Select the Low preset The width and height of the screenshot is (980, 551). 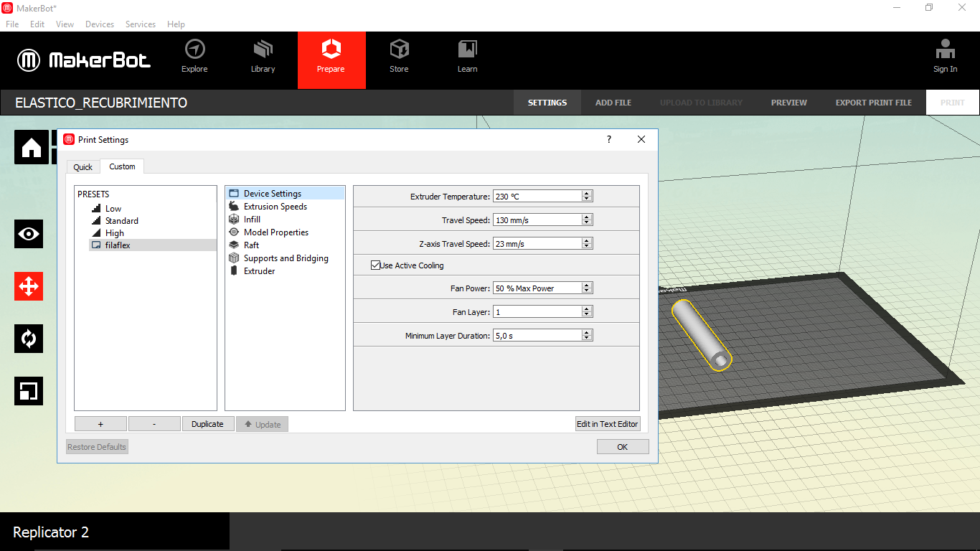pyautogui.click(x=113, y=209)
